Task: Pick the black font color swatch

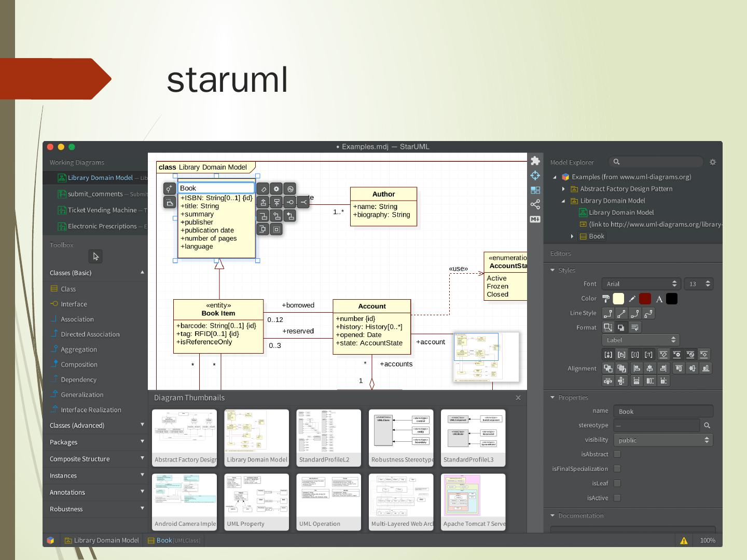Action: (672, 299)
